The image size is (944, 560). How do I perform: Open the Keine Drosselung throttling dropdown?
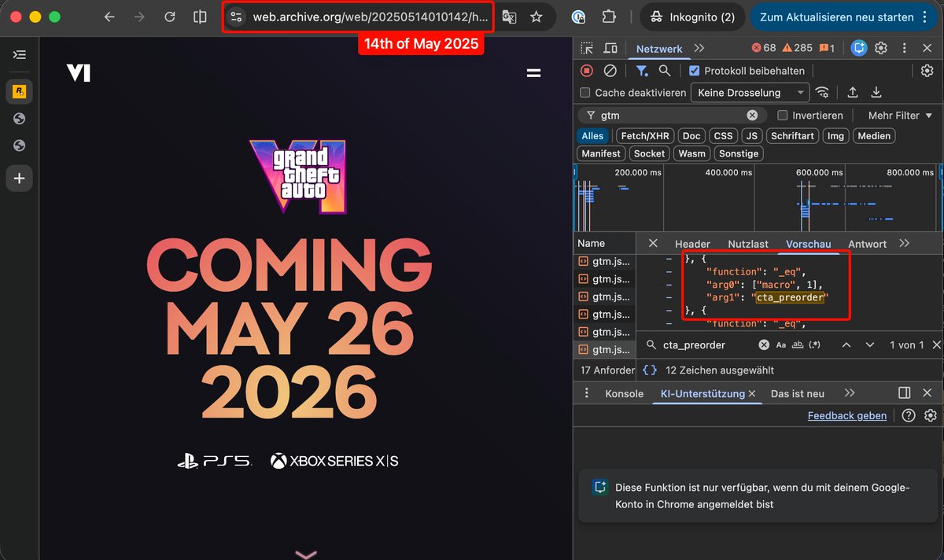click(x=750, y=93)
